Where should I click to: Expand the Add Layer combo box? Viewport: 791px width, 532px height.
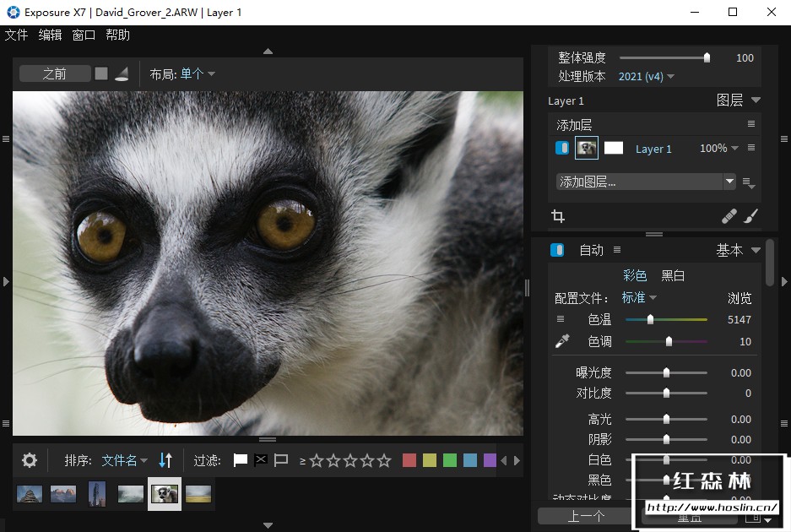click(729, 182)
